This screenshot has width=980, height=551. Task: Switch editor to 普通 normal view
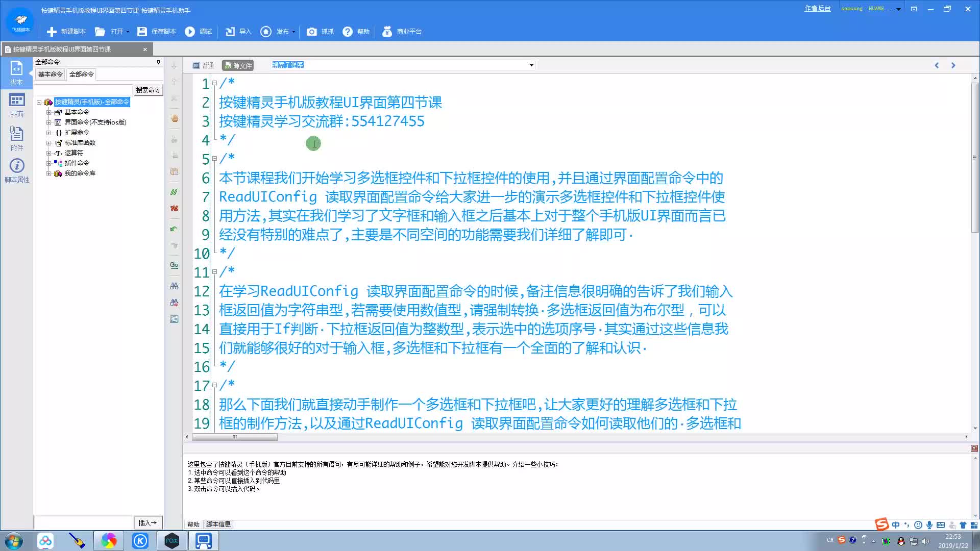(203, 65)
